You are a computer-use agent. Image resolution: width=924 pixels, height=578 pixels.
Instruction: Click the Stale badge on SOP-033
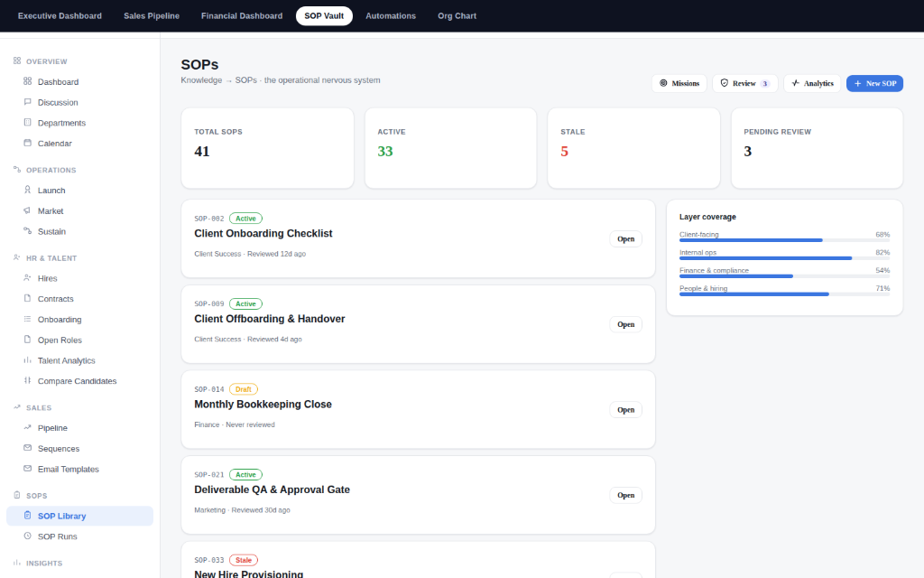[244, 560]
